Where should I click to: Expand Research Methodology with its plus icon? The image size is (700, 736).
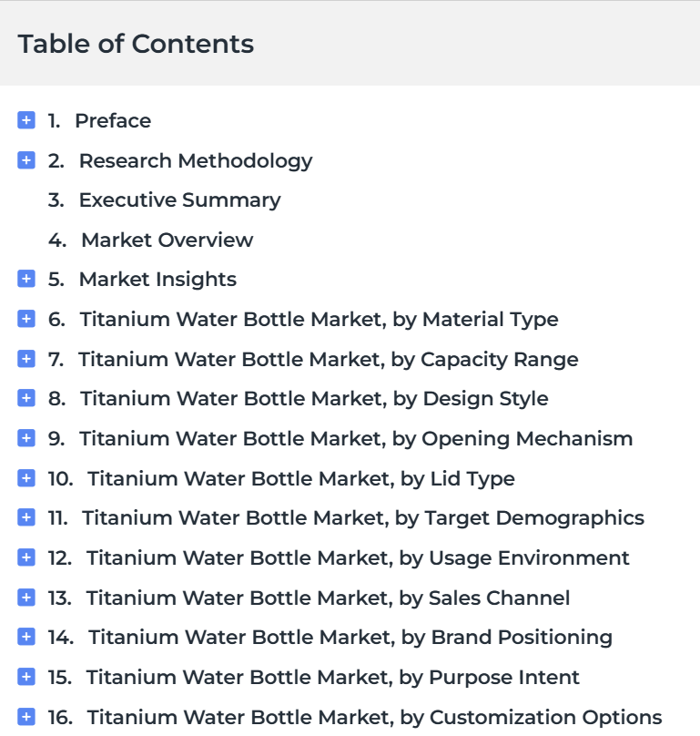[x=26, y=160]
